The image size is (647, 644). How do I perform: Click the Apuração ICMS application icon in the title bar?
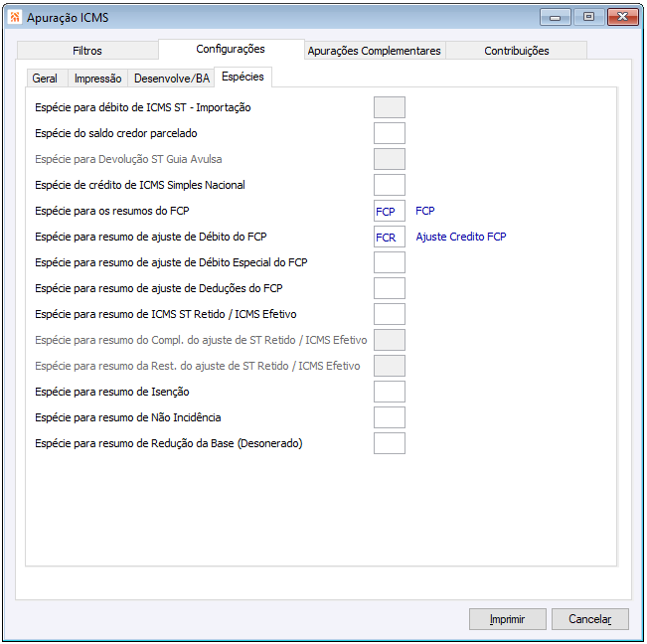(x=15, y=17)
